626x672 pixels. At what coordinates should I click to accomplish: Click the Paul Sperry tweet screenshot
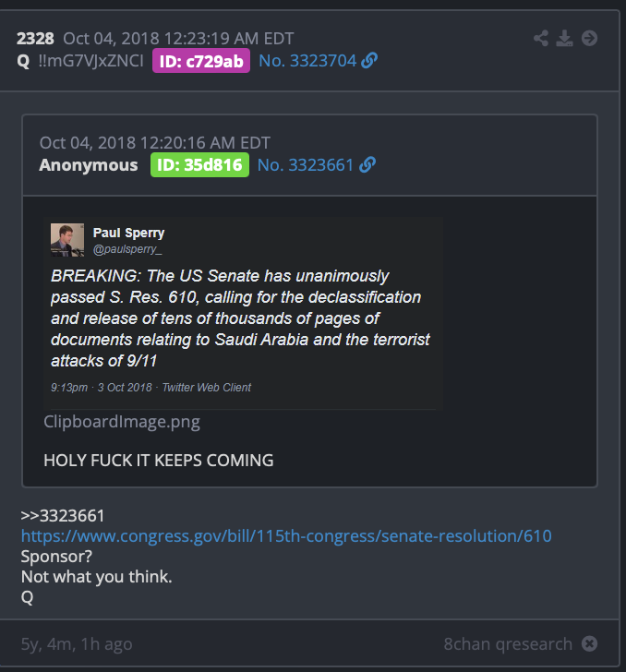(x=243, y=313)
